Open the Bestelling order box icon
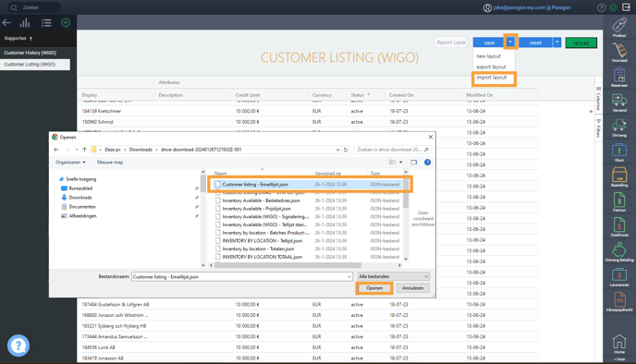This screenshot has width=636, height=364. tap(619, 176)
